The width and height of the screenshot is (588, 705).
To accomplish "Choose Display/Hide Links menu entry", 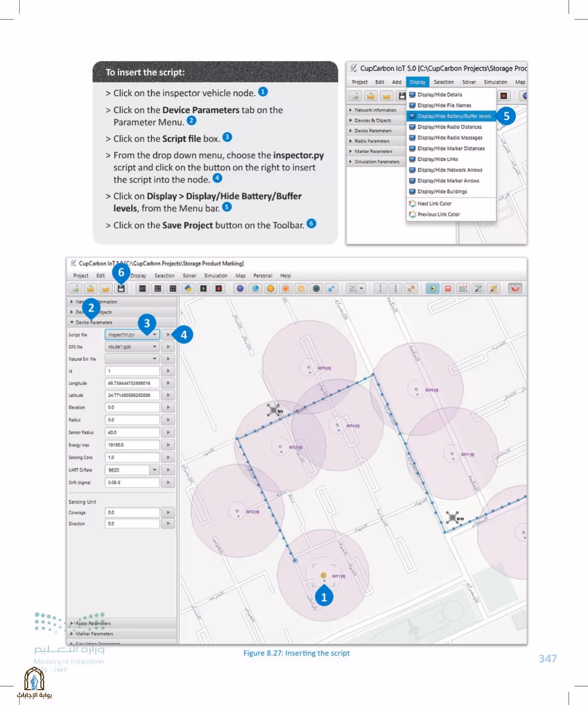I will tap(451, 159).
